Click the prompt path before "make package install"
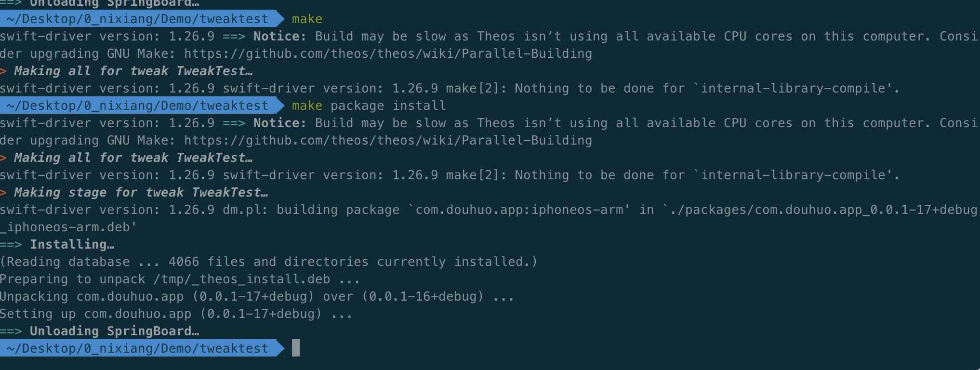The width and height of the screenshot is (980, 370). click(137, 106)
